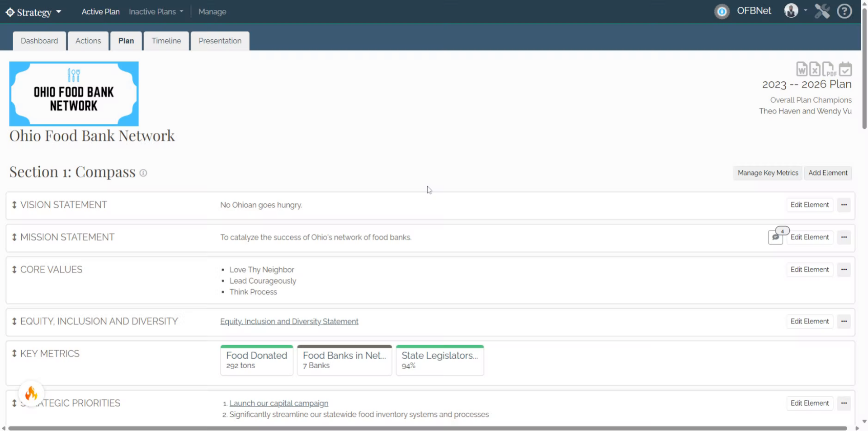Click the Love Thy Neighbor core value
This screenshot has height=431, width=868.
click(262, 270)
